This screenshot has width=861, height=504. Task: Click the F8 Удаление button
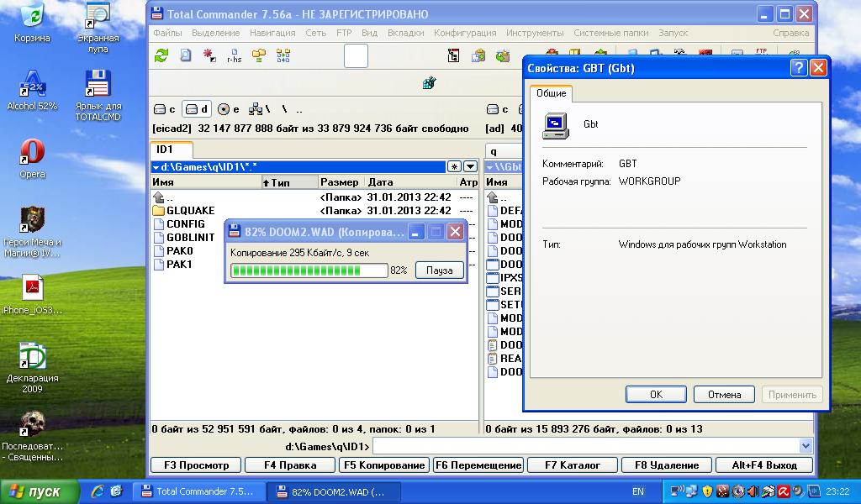pos(667,465)
